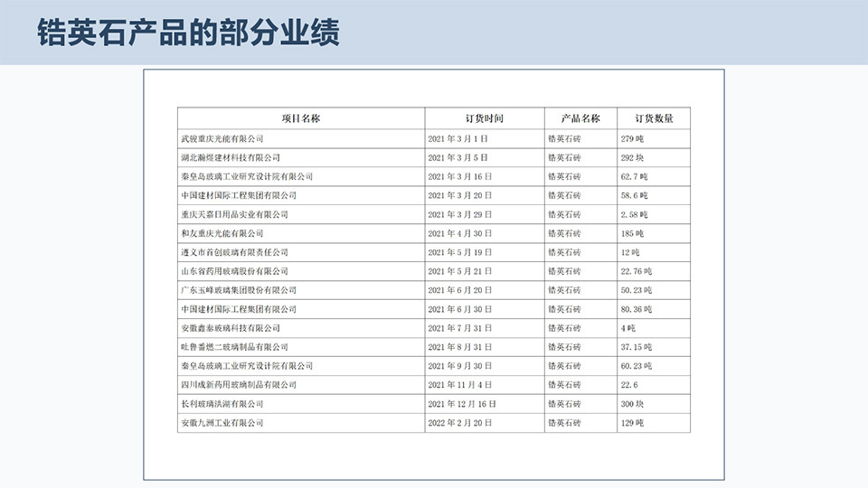Click the date 2021年12月16日
This screenshot has width=868, height=488.
click(462, 404)
